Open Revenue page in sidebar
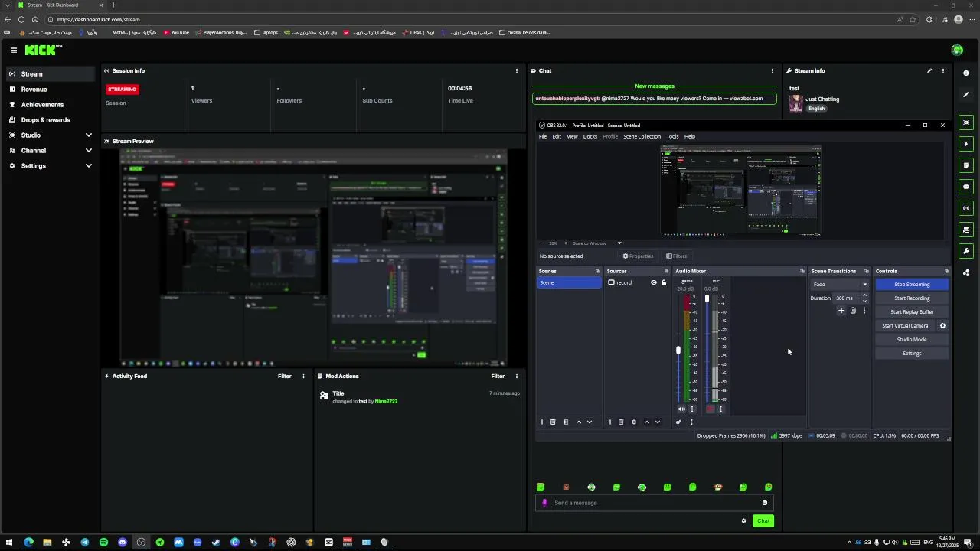The height and width of the screenshot is (551, 980). (50, 90)
